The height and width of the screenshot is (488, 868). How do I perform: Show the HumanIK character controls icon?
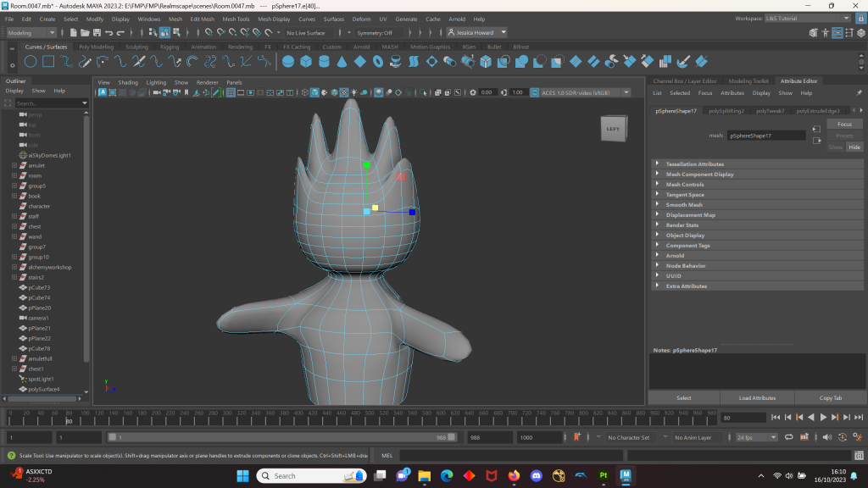826,33
